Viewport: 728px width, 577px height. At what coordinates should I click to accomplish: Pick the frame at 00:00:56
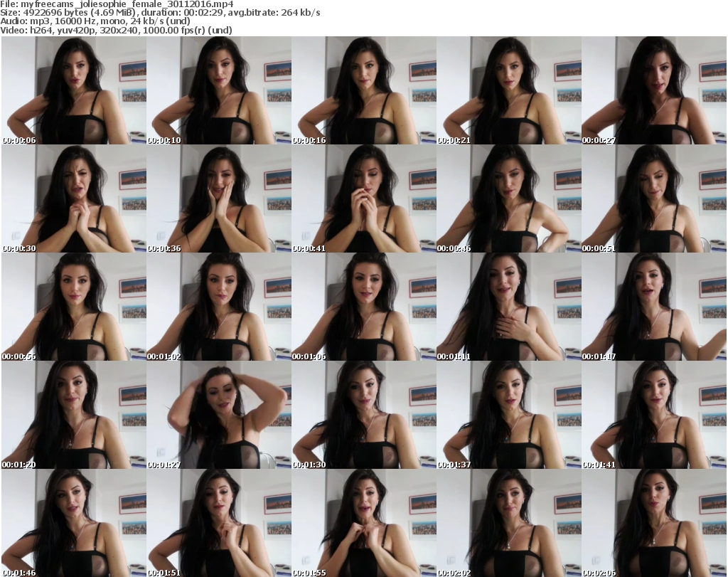74,307
